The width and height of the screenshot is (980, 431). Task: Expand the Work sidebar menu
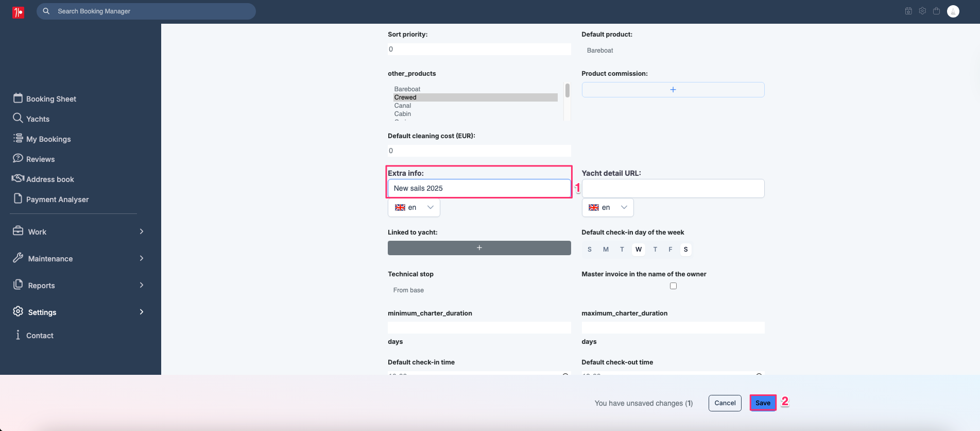[78, 231]
